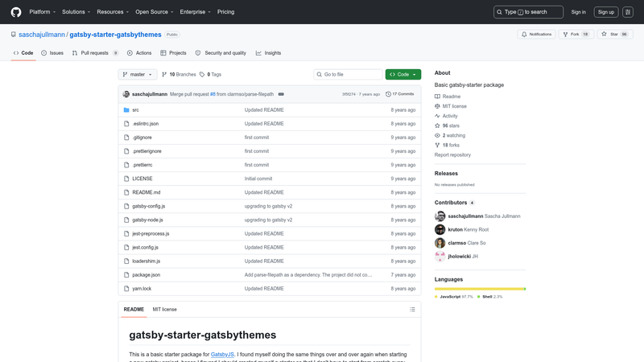Focus the Type to search field

(x=528, y=12)
